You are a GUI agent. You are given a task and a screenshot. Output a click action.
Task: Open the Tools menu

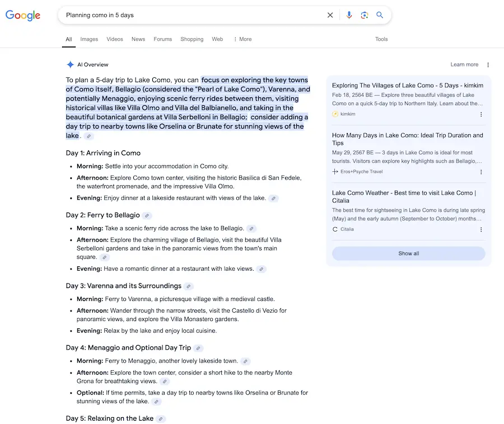pos(381,39)
